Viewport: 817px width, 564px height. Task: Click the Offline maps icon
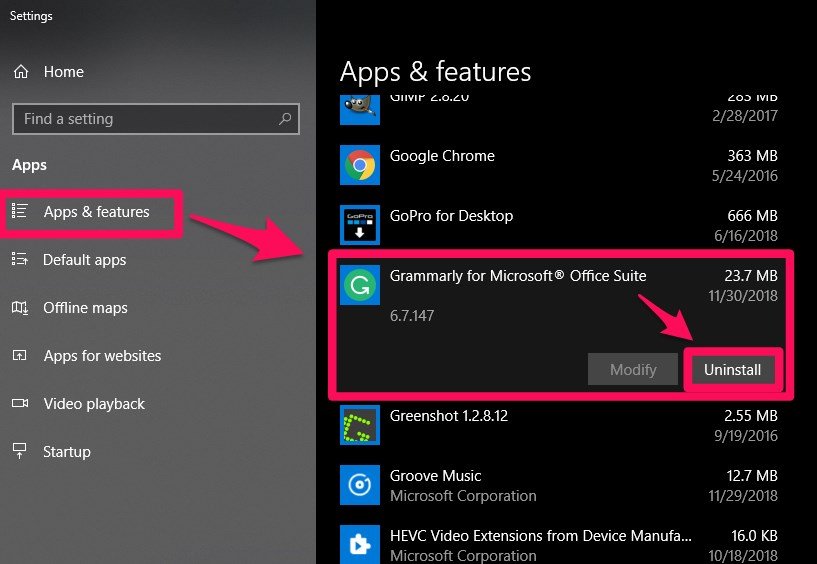pos(20,308)
